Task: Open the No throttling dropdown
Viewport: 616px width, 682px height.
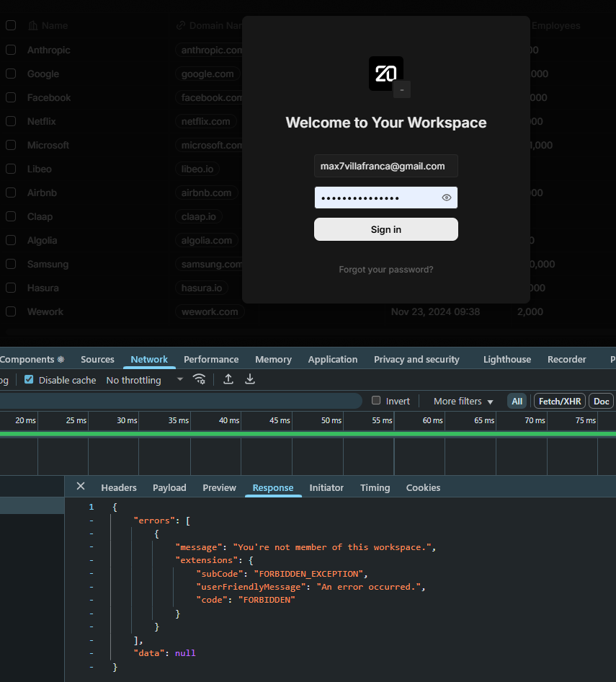Action: tap(145, 380)
